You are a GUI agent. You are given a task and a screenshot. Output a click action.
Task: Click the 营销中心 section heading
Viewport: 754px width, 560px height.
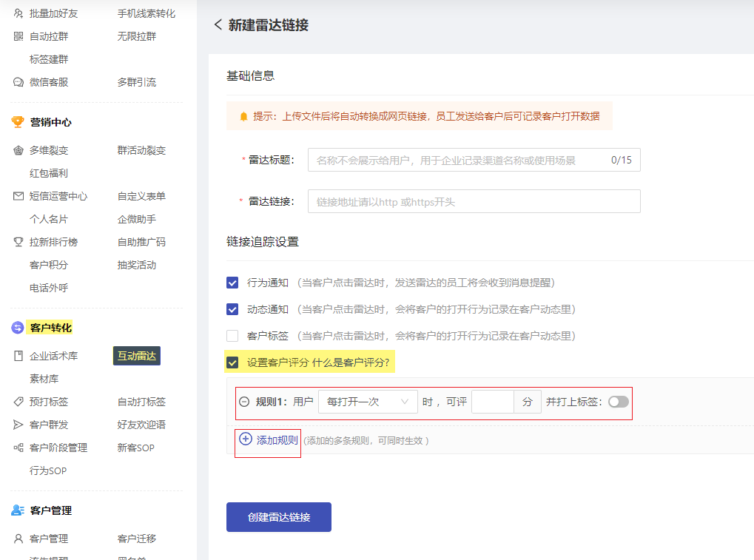pyautogui.click(x=50, y=122)
